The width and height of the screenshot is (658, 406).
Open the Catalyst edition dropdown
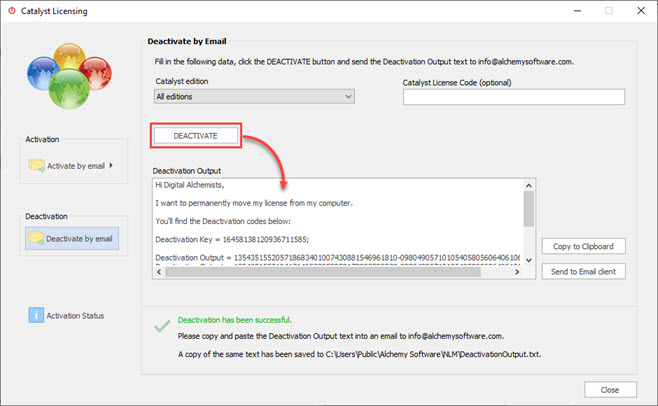(254, 97)
